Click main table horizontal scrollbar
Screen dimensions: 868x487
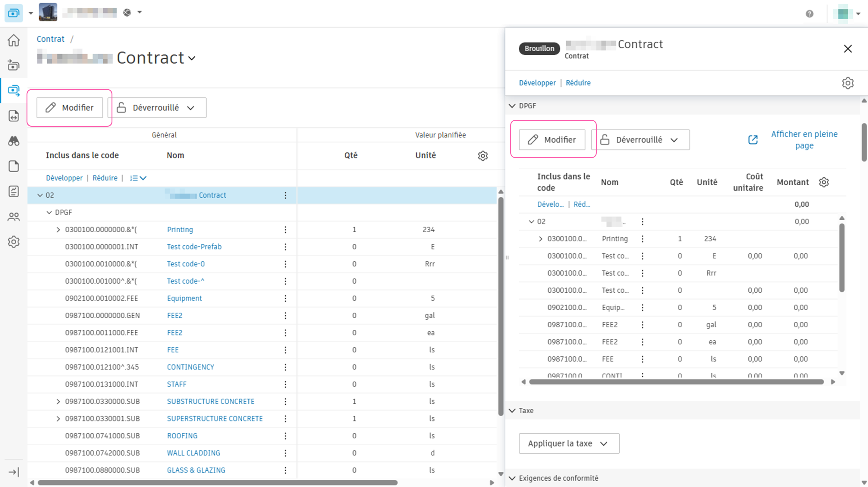point(217,482)
